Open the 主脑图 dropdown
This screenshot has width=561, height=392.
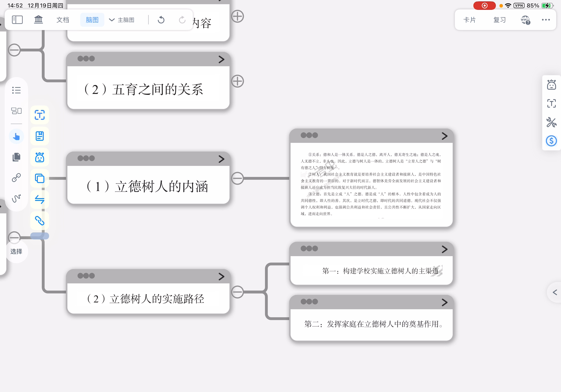tap(121, 20)
